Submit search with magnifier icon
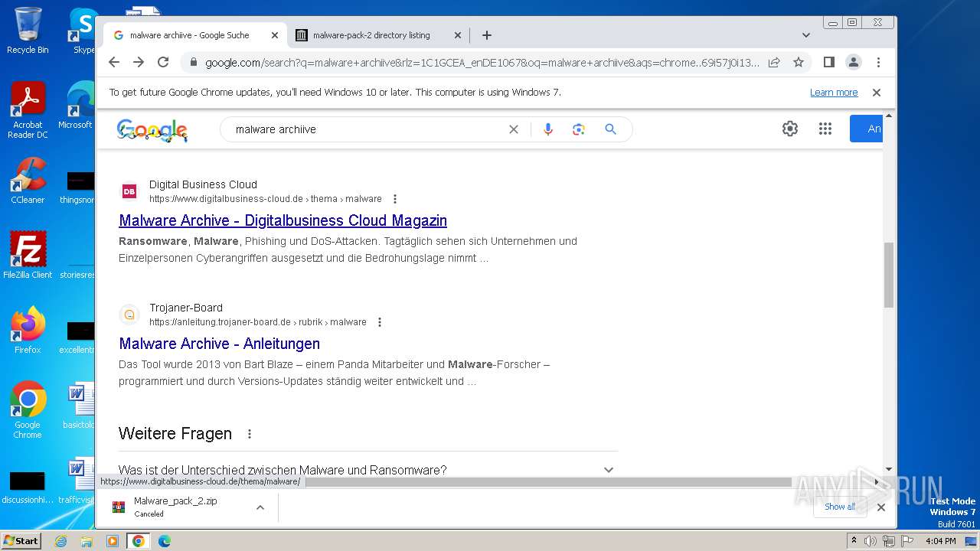Screen dimensions: 980x551 coord(610,129)
